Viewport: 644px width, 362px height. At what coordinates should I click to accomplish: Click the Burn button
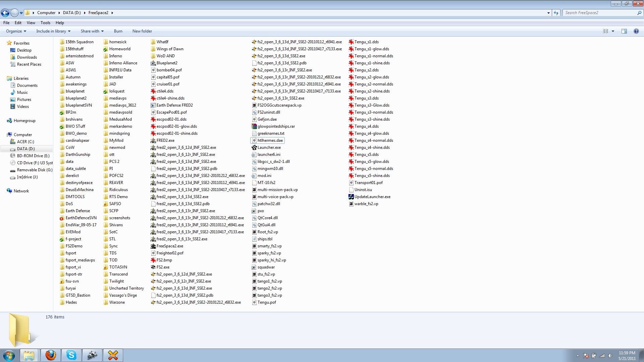tap(118, 31)
